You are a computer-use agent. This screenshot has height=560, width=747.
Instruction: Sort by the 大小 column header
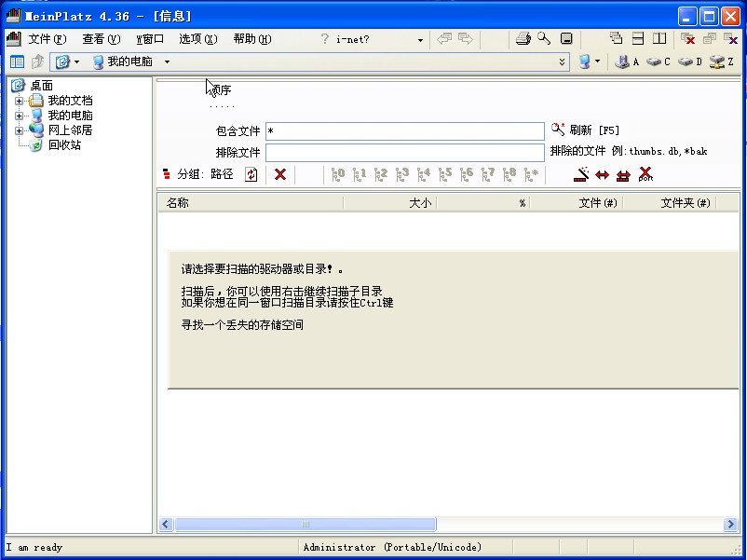click(389, 203)
